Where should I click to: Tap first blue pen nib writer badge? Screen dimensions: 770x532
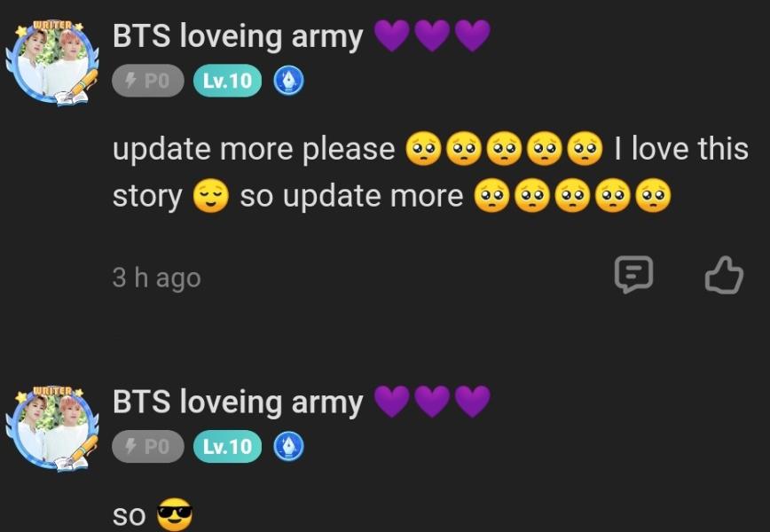pos(288,81)
